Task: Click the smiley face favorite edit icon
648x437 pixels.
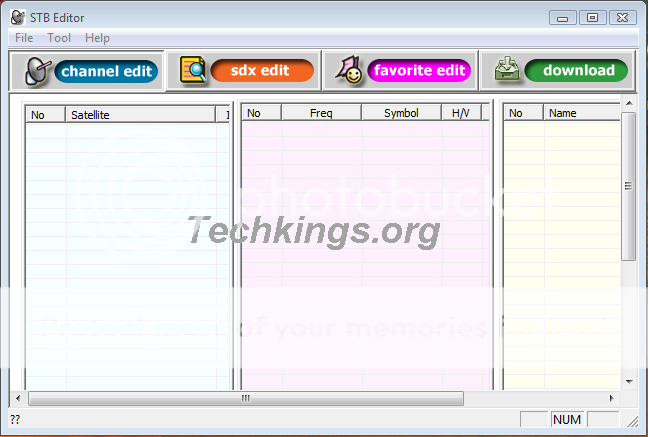Action: pyautogui.click(x=350, y=69)
